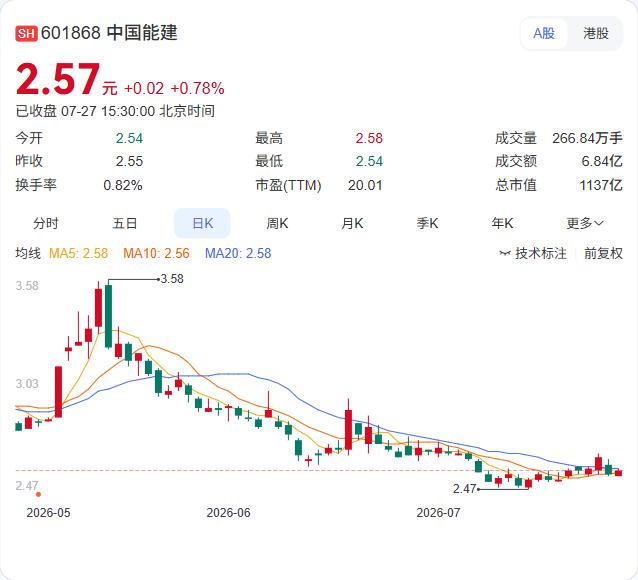This screenshot has height=580, width=638.
Task: Click the MA10: 2.56 legend label
Action: pyautogui.click(x=156, y=253)
